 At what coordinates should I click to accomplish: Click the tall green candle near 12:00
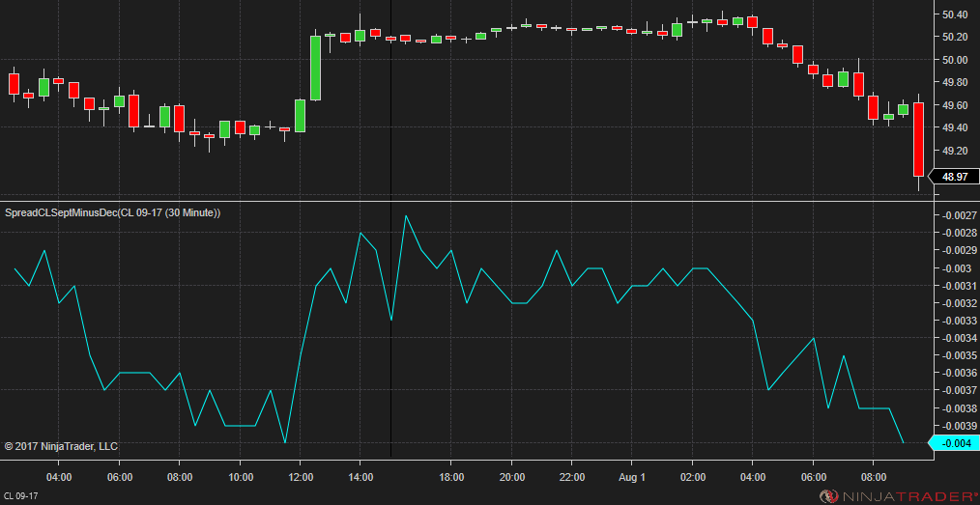pos(315,68)
